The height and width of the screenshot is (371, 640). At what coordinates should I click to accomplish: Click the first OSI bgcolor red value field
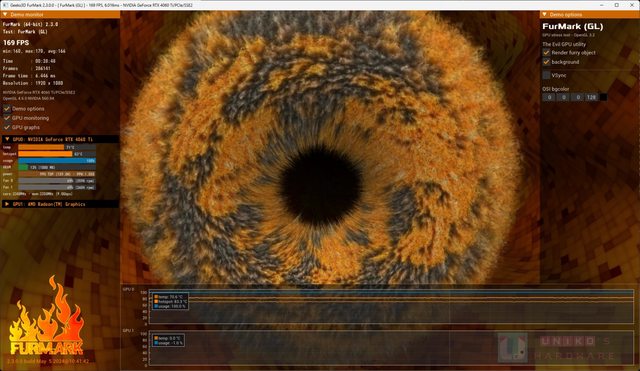tap(549, 97)
